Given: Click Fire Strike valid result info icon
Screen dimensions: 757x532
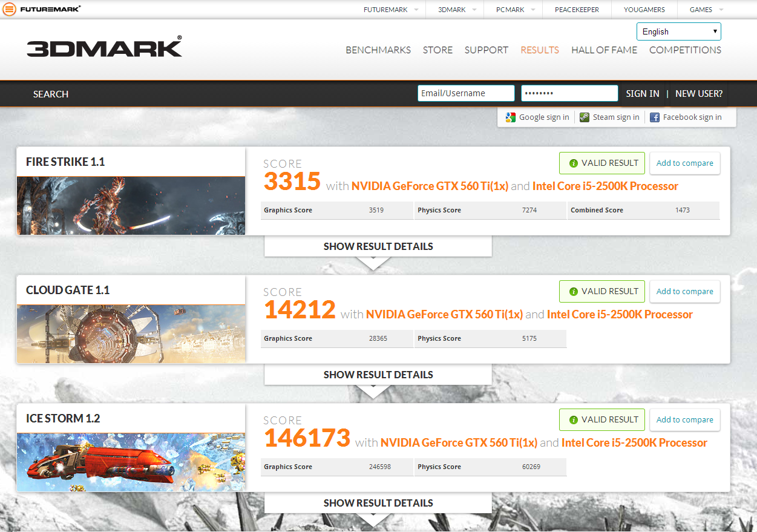Looking at the screenshot, I should pos(573,163).
